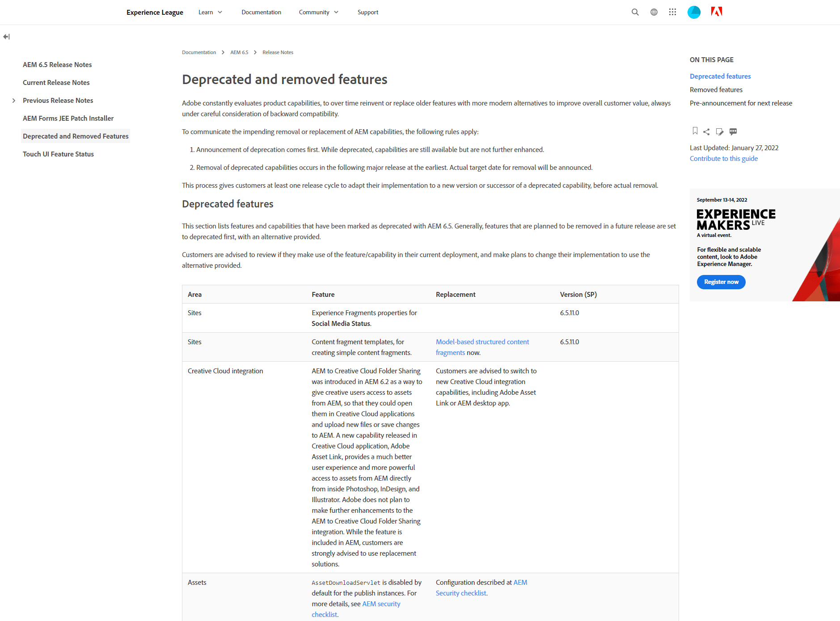The height and width of the screenshot is (621, 840).
Task: Click the Register now button
Action: 721,282
